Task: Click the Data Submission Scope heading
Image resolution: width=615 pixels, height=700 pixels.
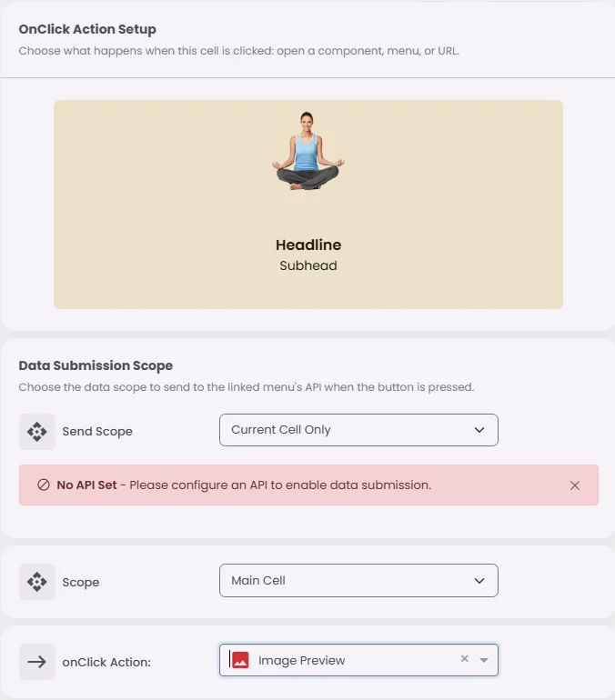Action: point(96,365)
